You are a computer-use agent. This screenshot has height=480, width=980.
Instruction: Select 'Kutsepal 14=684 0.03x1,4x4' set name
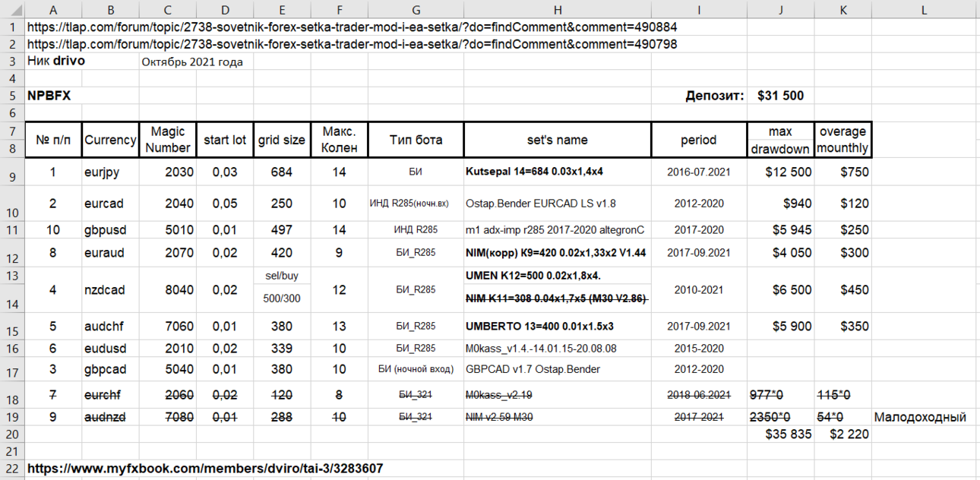coord(557,172)
